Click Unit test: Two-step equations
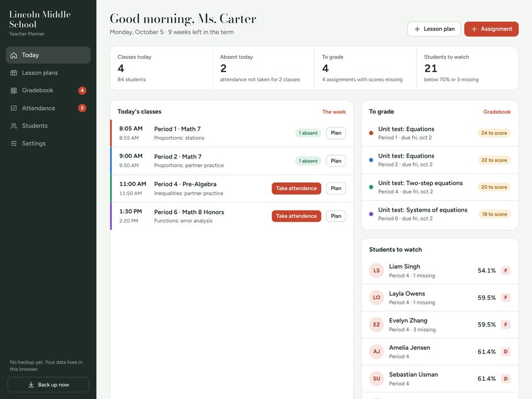 tap(421, 183)
